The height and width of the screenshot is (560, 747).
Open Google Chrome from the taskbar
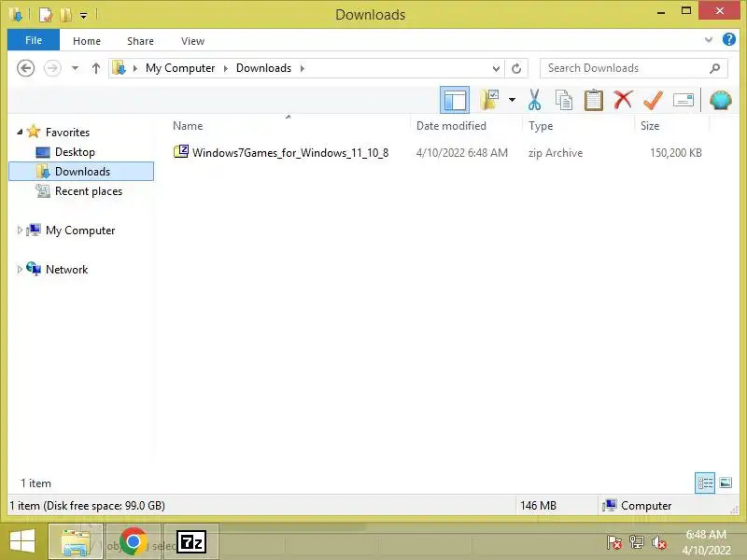134,542
